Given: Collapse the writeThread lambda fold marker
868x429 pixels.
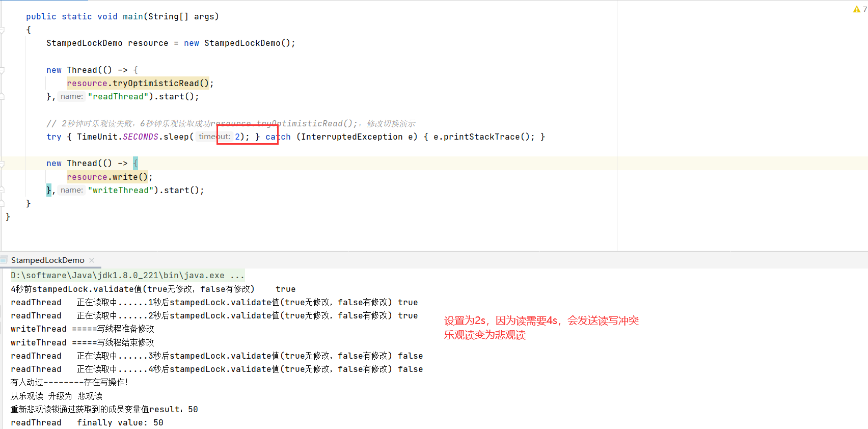Looking at the screenshot, I should click(x=2, y=164).
